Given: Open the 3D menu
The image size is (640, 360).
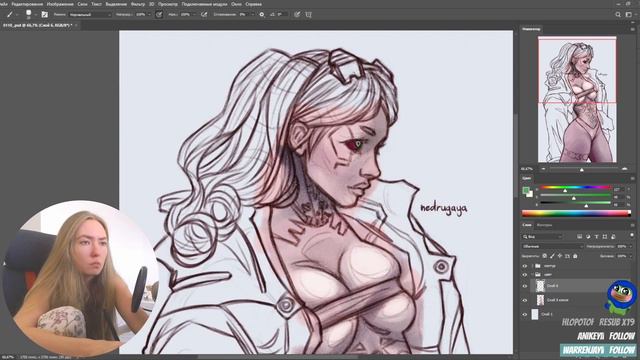Looking at the screenshot, I should click(151, 4).
